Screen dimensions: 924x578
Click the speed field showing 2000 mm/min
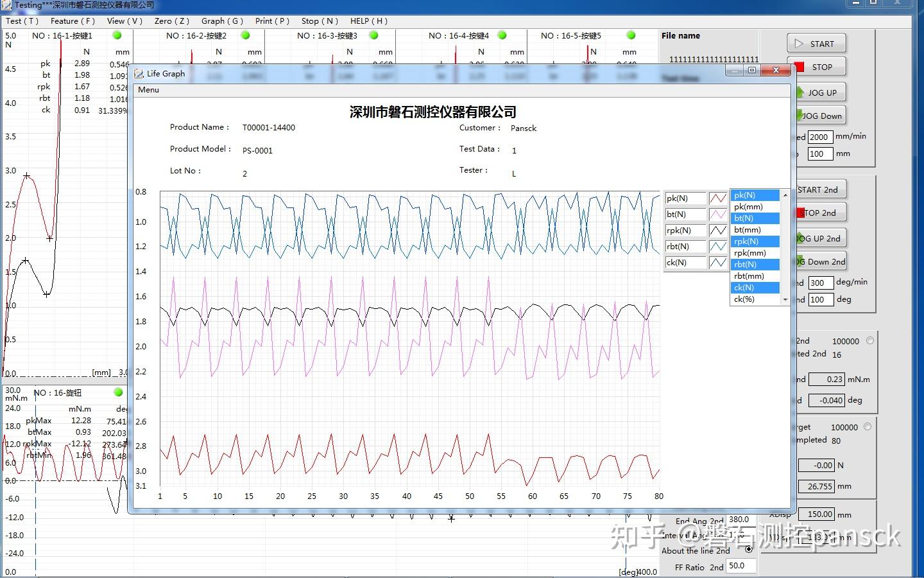coord(820,137)
